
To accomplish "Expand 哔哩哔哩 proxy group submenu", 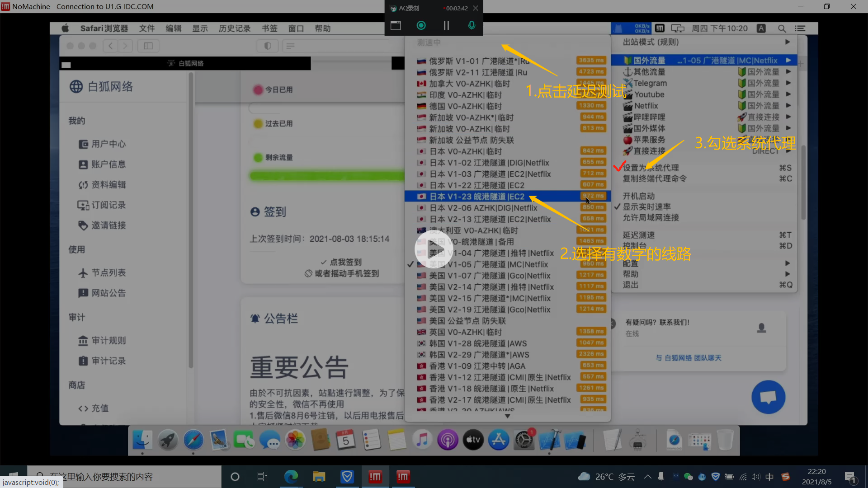I will 704,117.
